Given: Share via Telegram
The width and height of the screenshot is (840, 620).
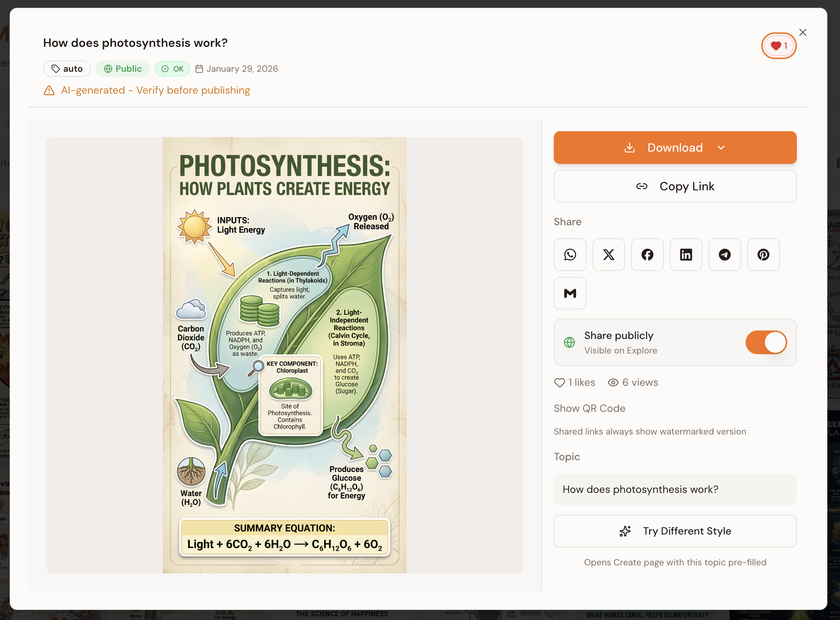Looking at the screenshot, I should (x=724, y=255).
